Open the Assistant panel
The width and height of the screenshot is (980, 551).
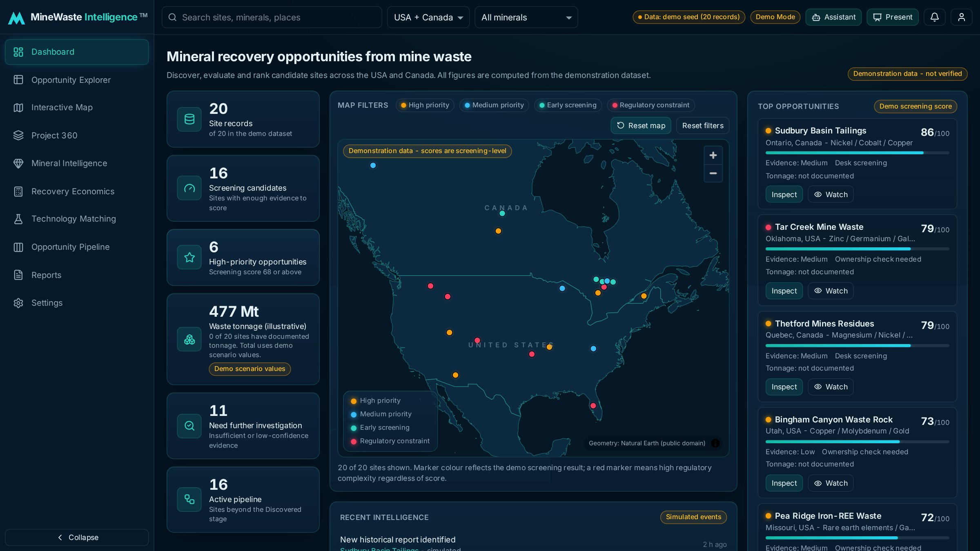(x=833, y=17)
